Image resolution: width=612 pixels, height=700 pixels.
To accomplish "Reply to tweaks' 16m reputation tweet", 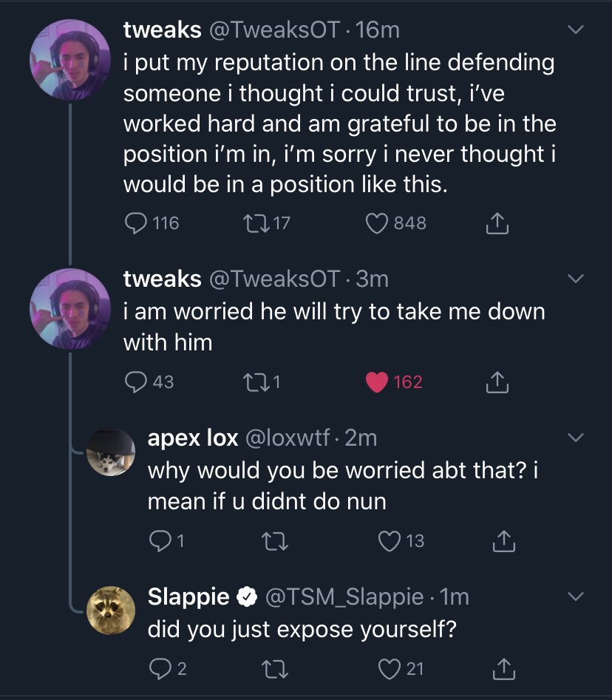I will (x=136, y=222).
